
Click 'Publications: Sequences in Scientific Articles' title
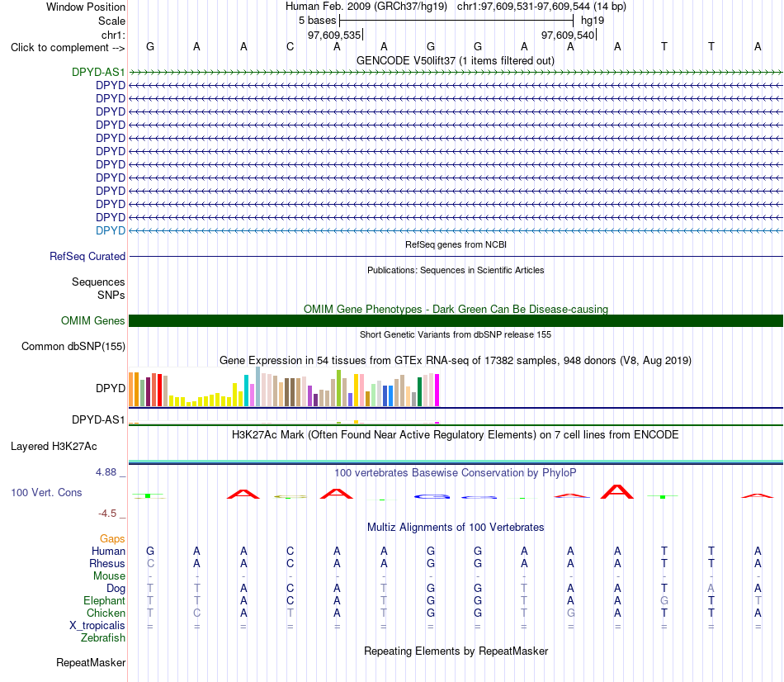click(456, 270)
